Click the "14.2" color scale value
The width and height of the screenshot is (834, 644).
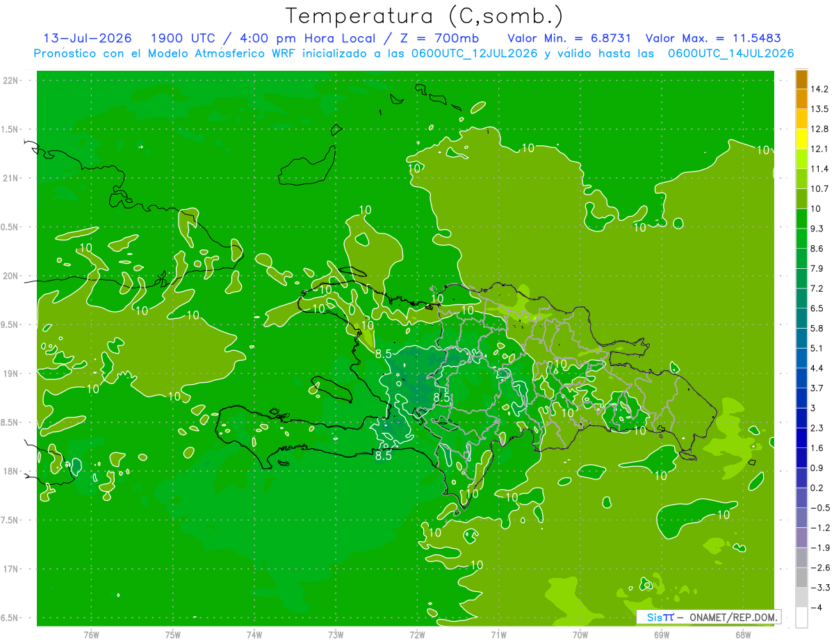pyautogui.click(x=819, y=89)
